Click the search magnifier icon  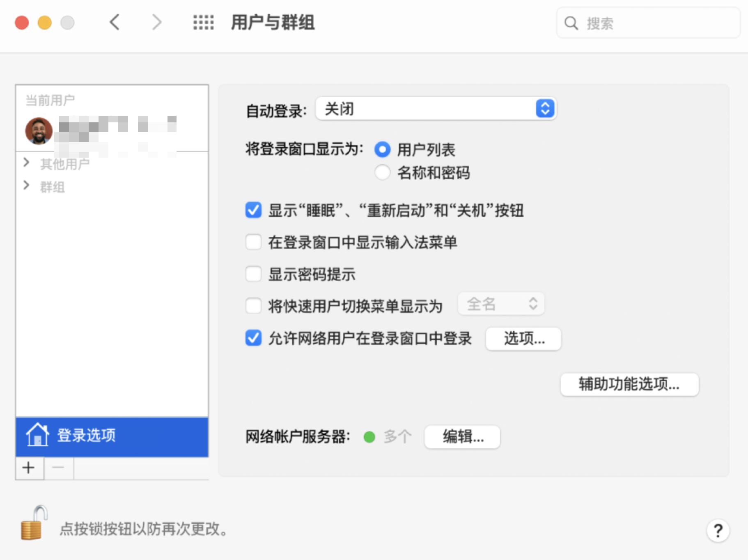571,23
